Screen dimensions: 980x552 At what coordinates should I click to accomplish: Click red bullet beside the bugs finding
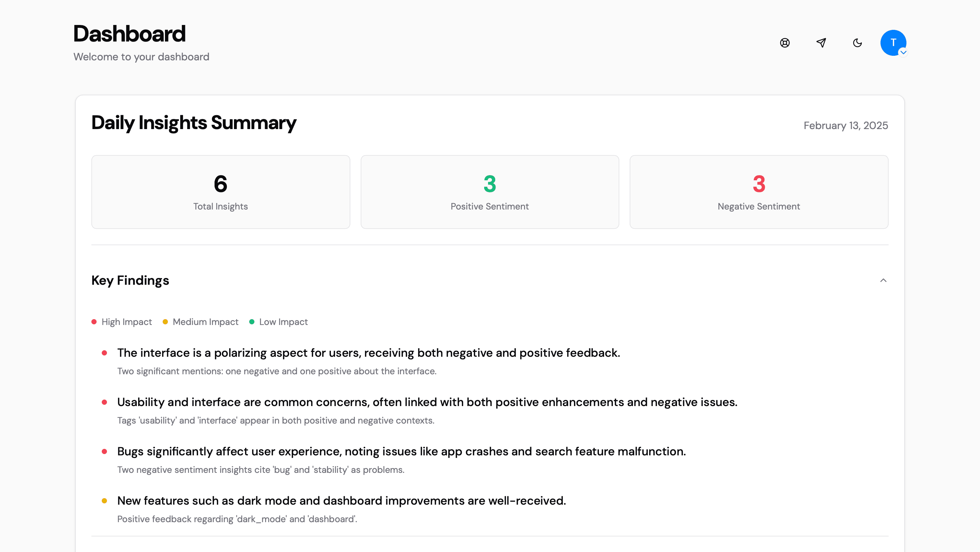pyautogui.click(x=104, y=451)
